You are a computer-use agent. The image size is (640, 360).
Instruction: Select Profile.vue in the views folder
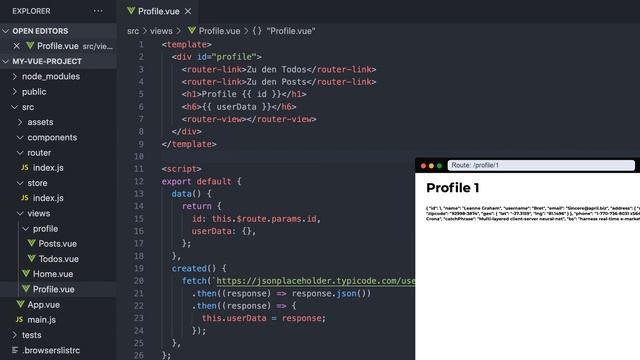click(53, 289)
